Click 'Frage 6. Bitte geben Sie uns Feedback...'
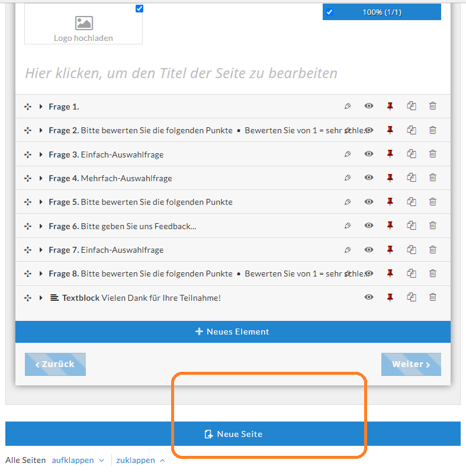The image size is (466, 476). click(123, 226)
